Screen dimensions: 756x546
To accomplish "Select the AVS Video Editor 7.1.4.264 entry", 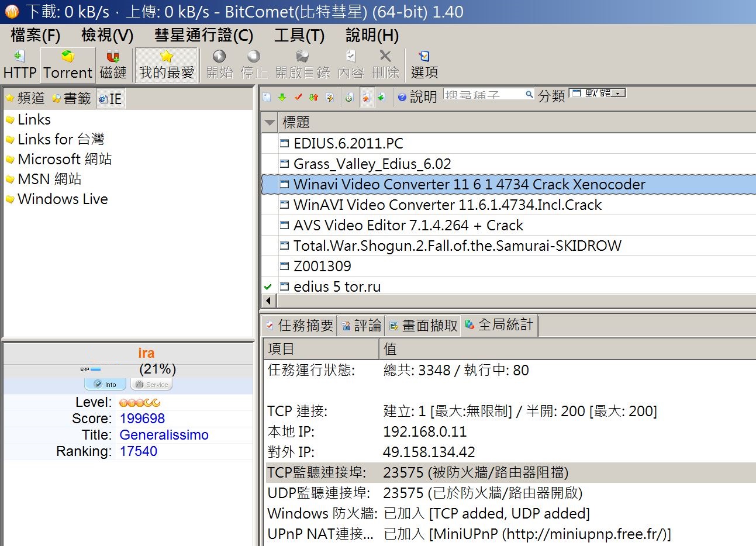I will pyautogui.click(x=408, y=226).
